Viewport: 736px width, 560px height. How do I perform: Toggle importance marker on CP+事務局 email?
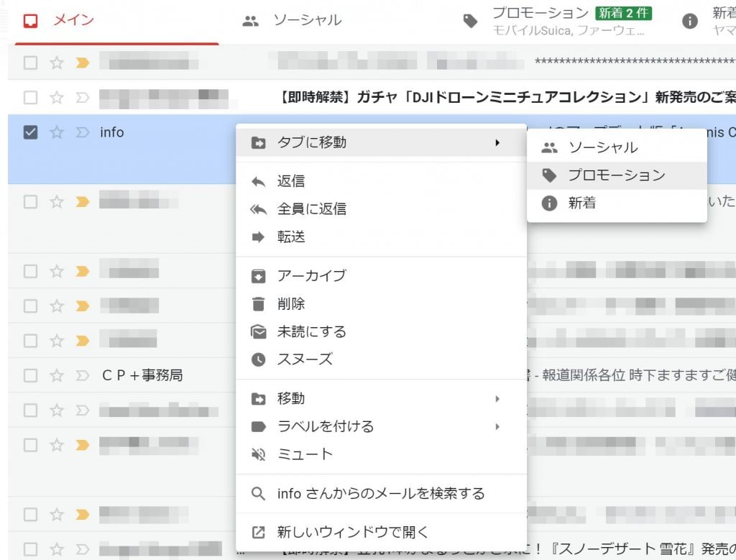click(x=82, y=375)
